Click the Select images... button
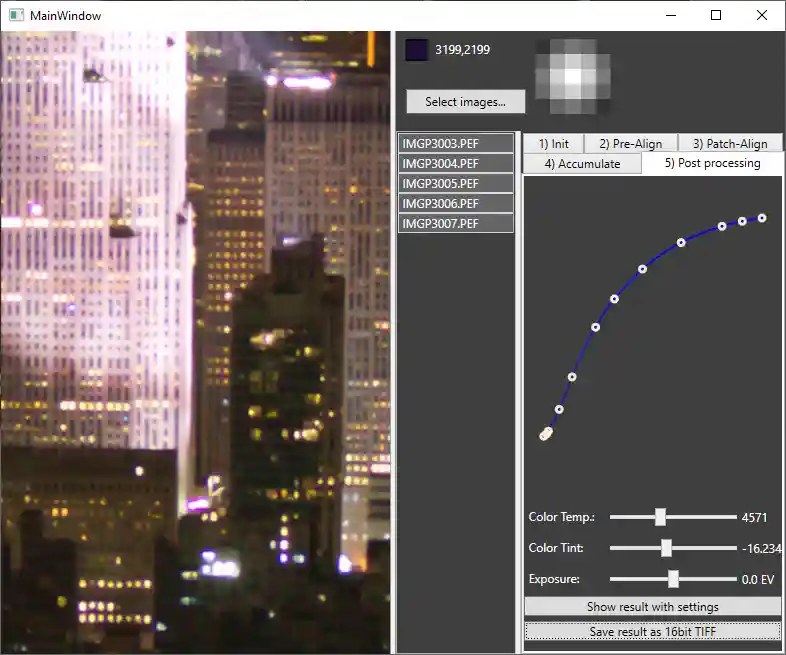 click(465, 101)
